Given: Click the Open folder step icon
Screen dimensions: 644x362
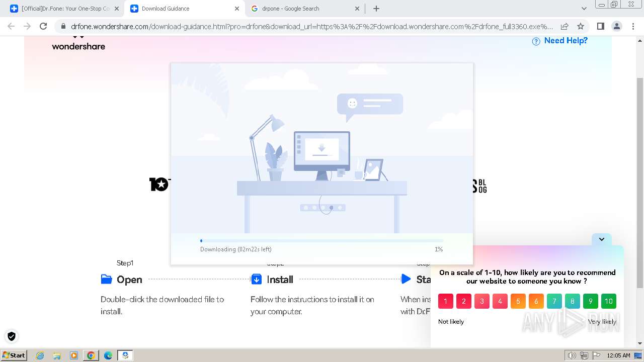Looking at the screenshot, I should [106, 279].
